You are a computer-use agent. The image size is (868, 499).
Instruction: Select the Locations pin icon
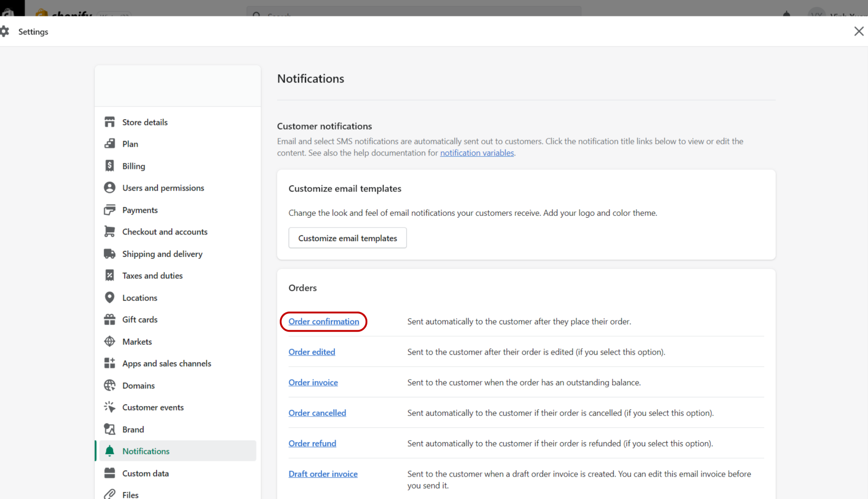109,297
